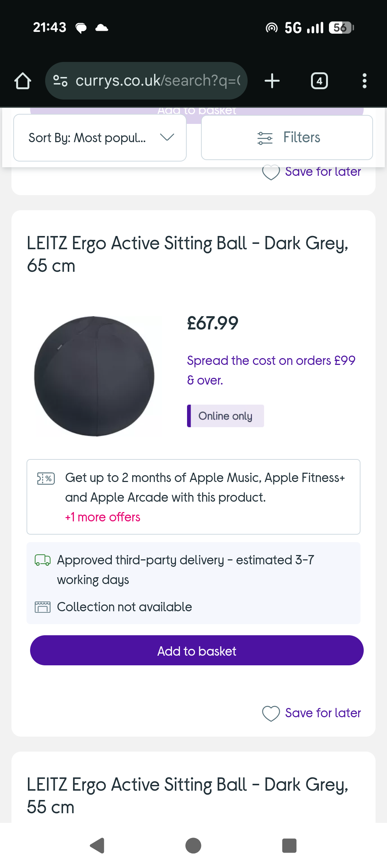
Task: Tap the Filters sliders icon
Action: [265, 138]
